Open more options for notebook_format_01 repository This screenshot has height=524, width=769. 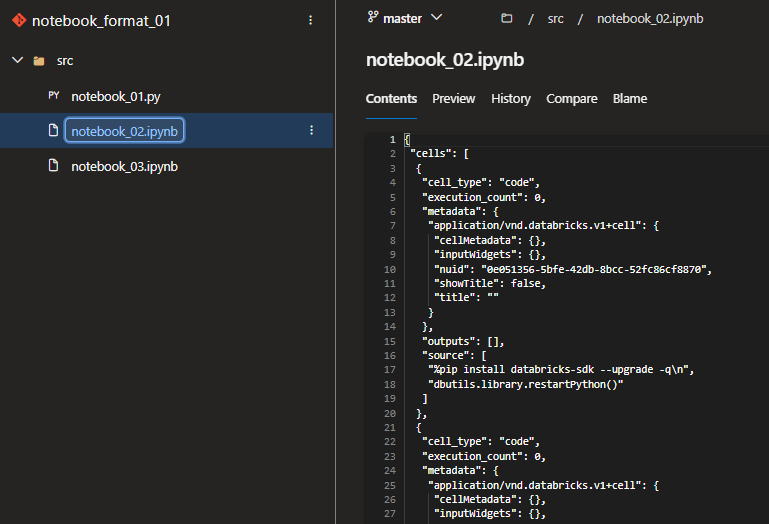[x=310, y=20]
